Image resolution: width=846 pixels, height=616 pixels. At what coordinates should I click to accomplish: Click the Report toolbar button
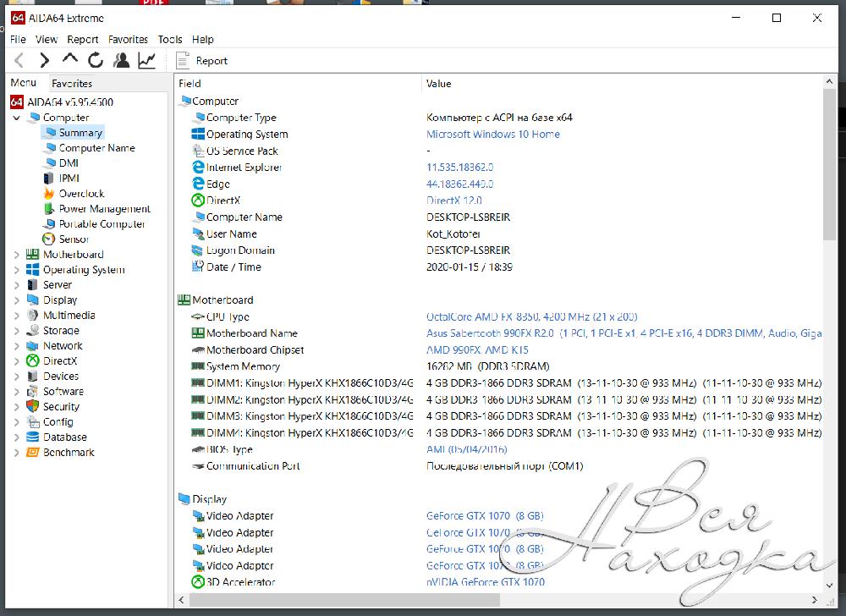pyautogui.click(x=202, y=60)
